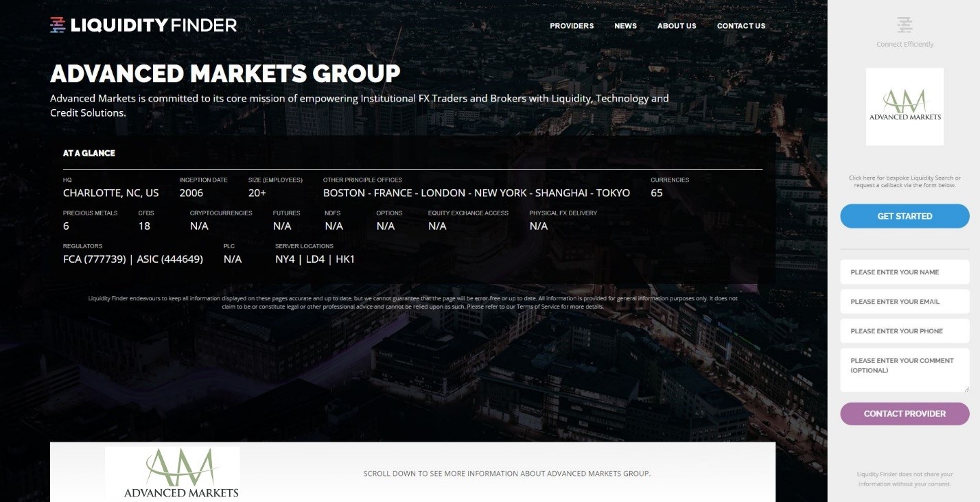
Task: Focus the Please Enter Your Name field
Action: (x=905, y=272)
